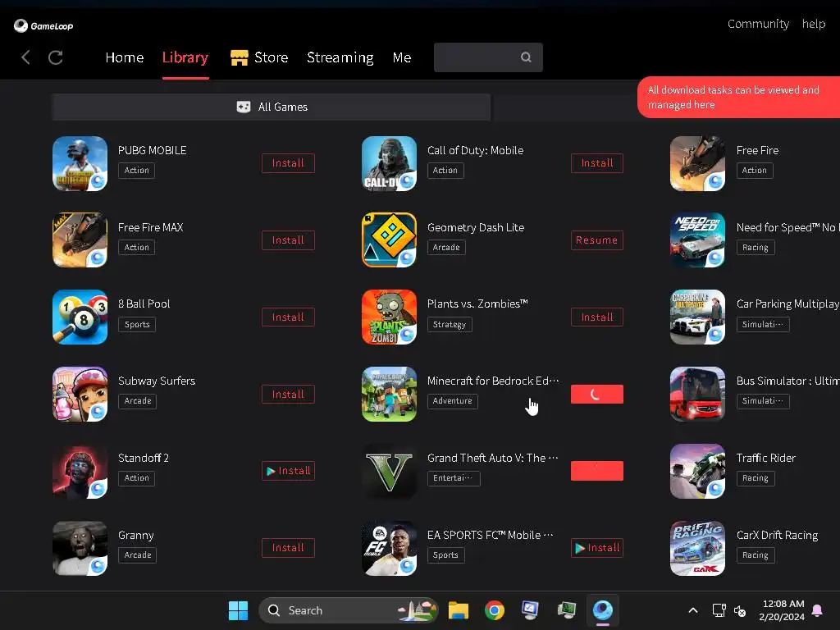Install Free Fire MAX

pyautogui.click(x=288, y=240)
